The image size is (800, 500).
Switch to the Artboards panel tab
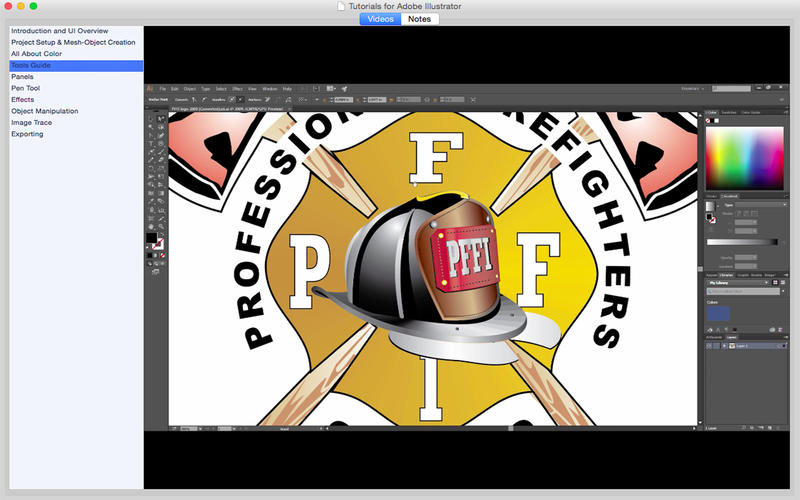tap(714, 337)
